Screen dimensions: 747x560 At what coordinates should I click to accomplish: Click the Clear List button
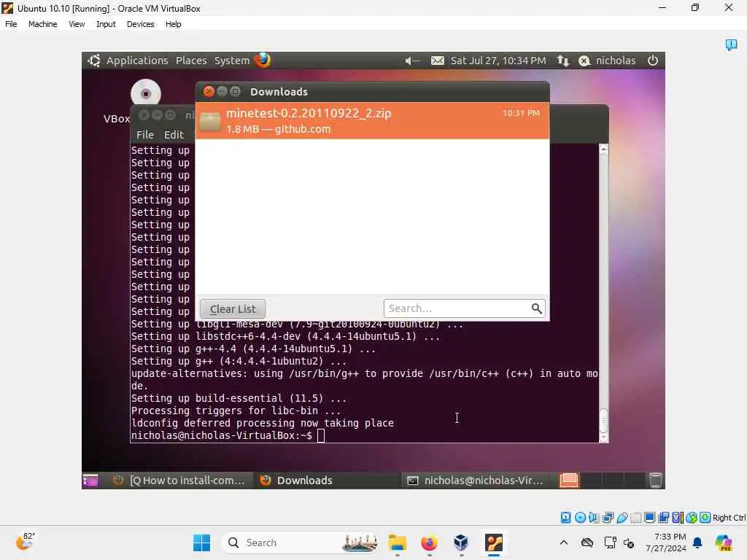pos(233,308)
